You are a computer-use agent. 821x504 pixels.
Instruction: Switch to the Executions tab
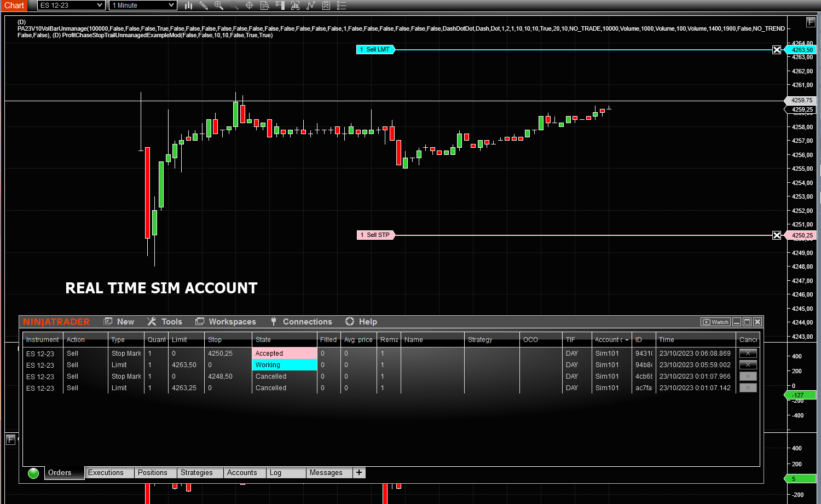pyautogui.click(x=108, y=472)
